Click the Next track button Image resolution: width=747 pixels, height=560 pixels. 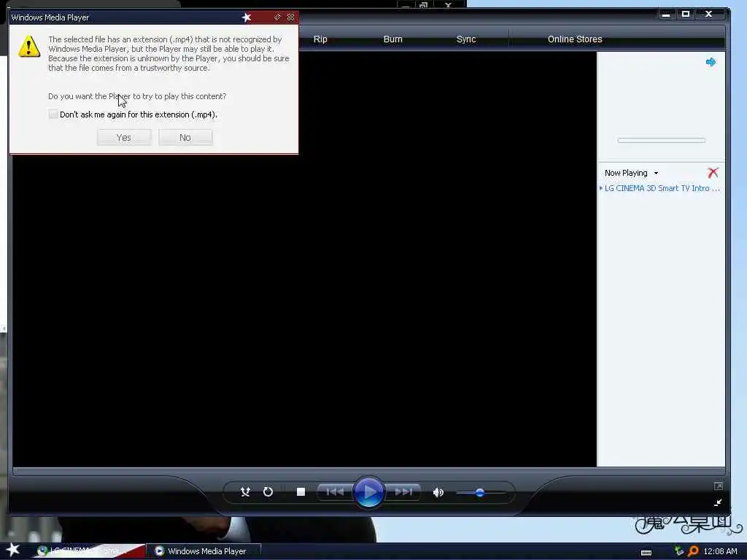pos(403,492)
